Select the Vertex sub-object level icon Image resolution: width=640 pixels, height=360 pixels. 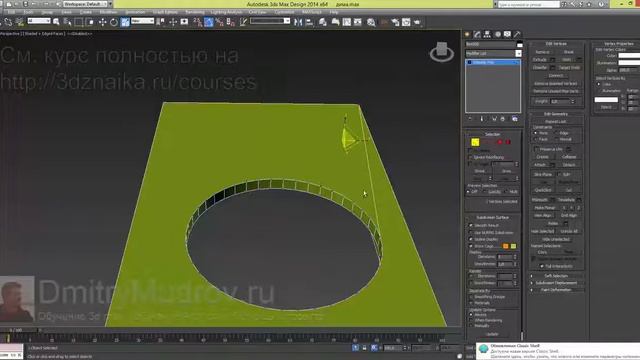pos(475,142)
